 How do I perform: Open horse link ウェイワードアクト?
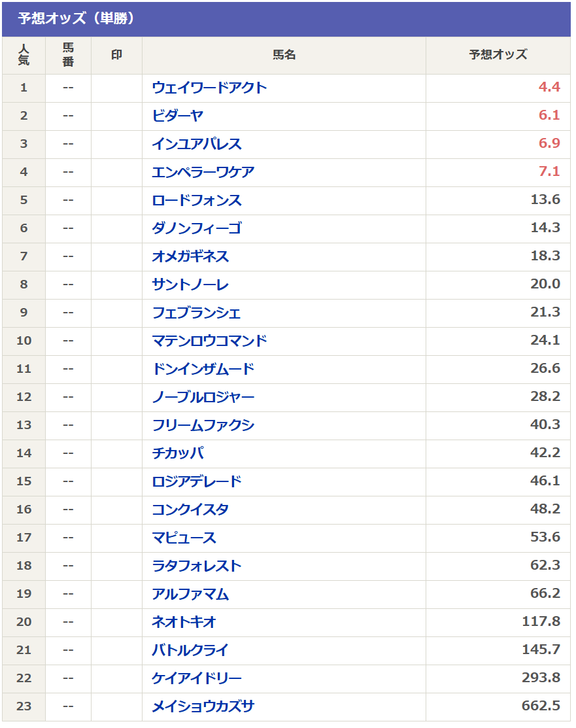pos(209,88)
